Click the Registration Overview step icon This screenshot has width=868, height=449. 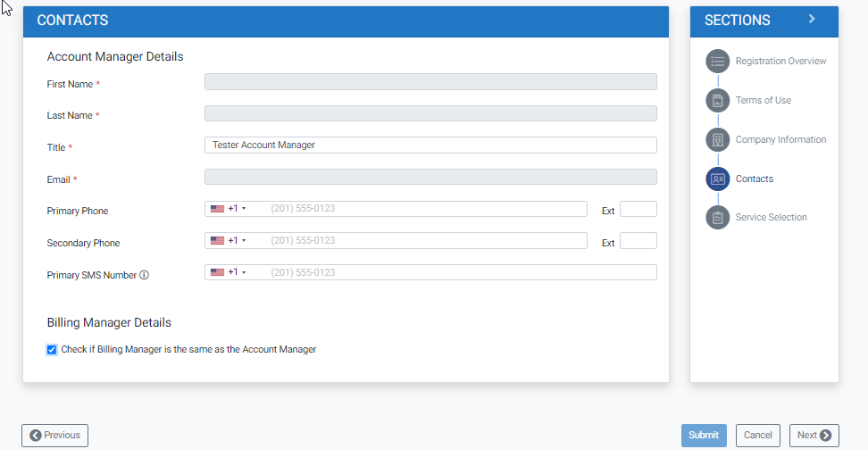click(x=717, y=61)
